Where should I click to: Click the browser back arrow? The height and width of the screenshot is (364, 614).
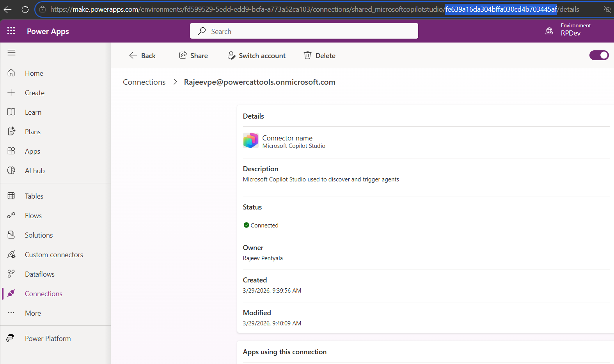click(8, 9)
